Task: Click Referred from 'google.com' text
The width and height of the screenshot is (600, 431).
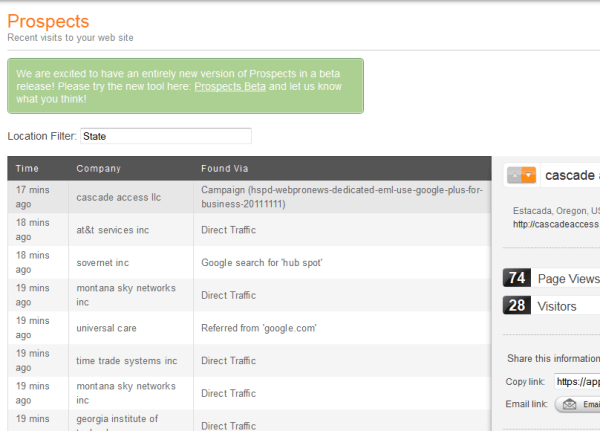Action: pyautogui.click(x=259, y=328)
